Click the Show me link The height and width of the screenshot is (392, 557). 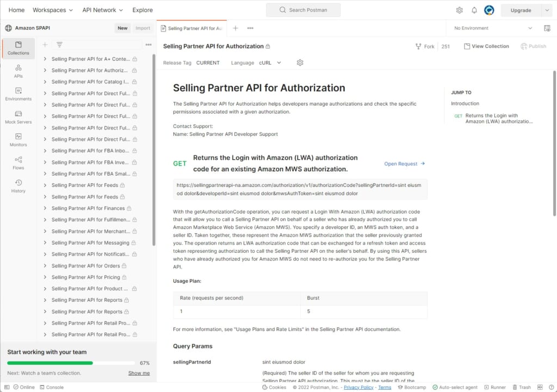[x=139, y=373]
